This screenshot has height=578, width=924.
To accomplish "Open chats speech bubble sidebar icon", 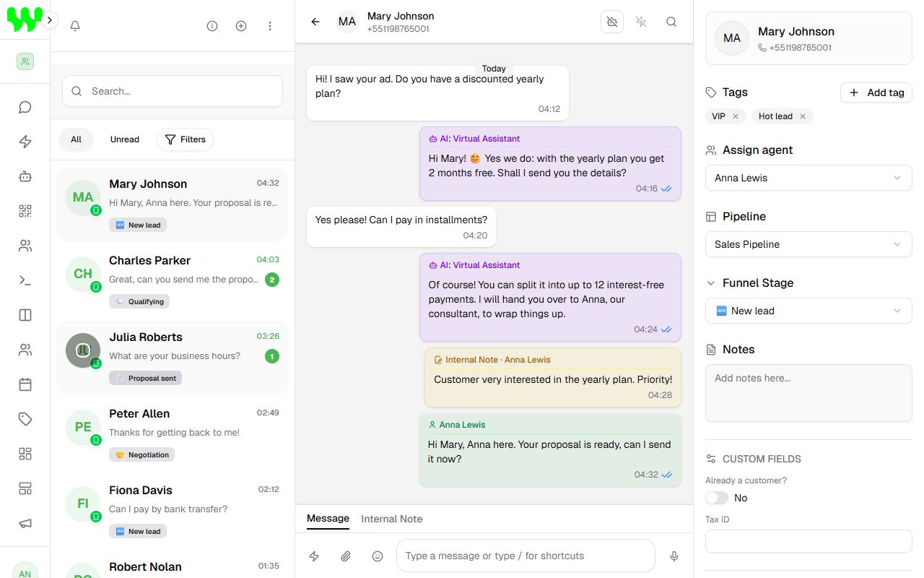I will [x=25, y=108].
